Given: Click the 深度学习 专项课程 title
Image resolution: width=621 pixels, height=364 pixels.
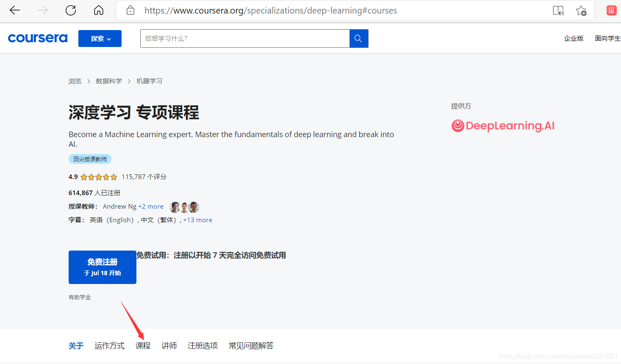Looking at the screenshot, I should (134, 113).
